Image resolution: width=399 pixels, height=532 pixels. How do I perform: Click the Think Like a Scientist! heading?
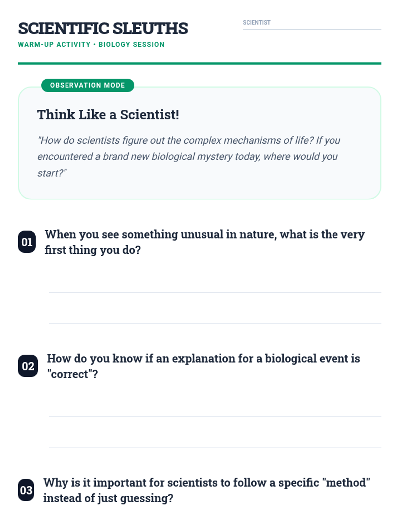[108, 115]
